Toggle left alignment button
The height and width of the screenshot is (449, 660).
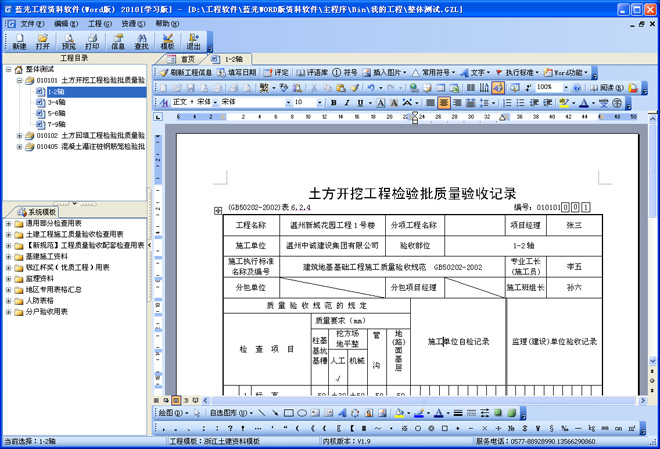pos(430,102)
